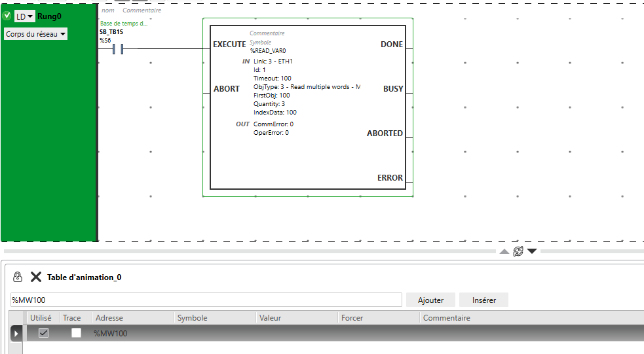644x354 pixels.
Task: Click the green rung validation checkmark
Action: (x=7, y=16)
